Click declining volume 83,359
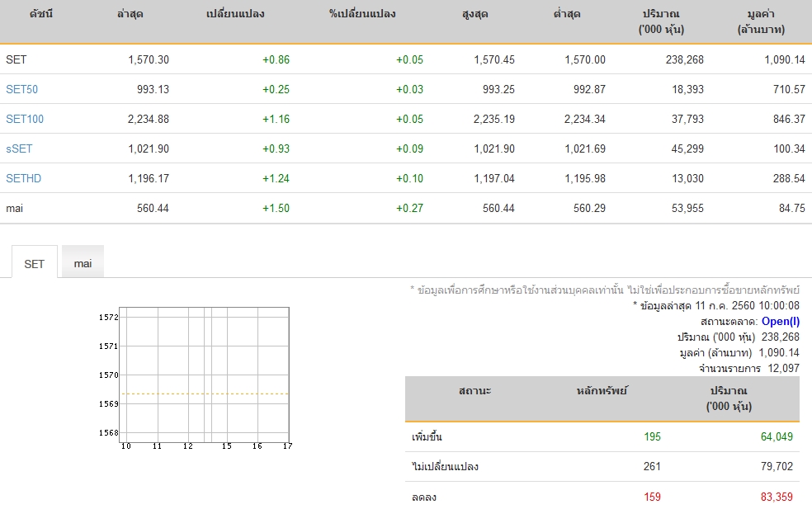The height and width of the screenshot is (509, 812). point(777,497)
